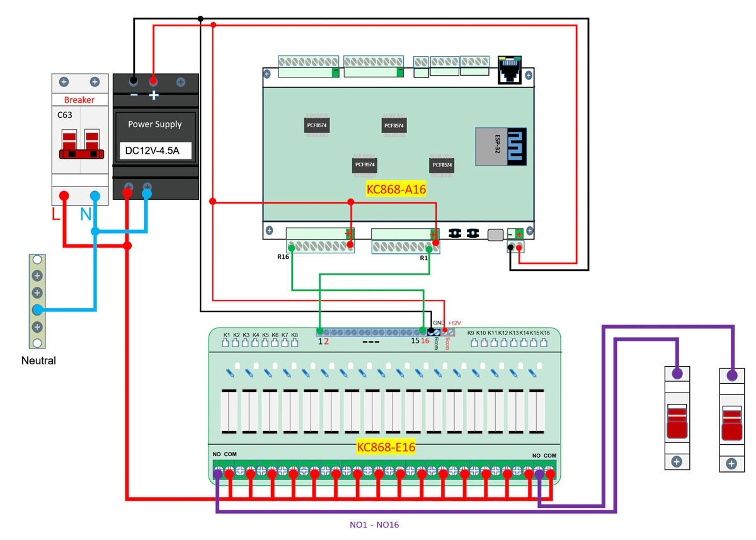Click the +12V label
This screenshot has height=540, width=756.
[455, 323]
